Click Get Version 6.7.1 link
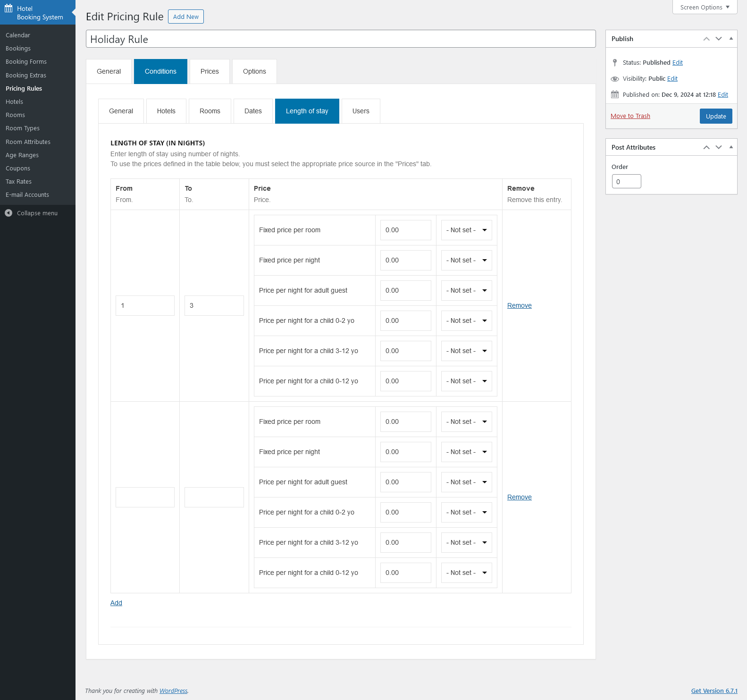This screenshot has height=700, width=747. (714, 691)
